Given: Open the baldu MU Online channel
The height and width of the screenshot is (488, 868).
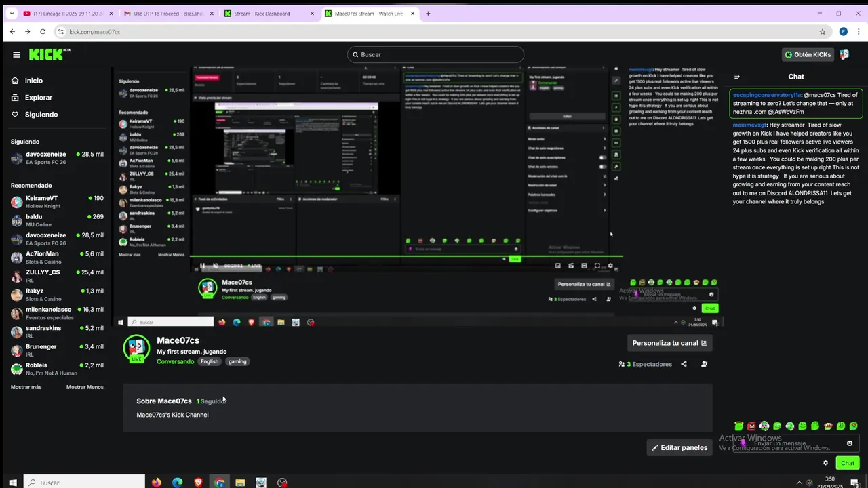Looking at the screenshot, I should [x=57, y=220].
